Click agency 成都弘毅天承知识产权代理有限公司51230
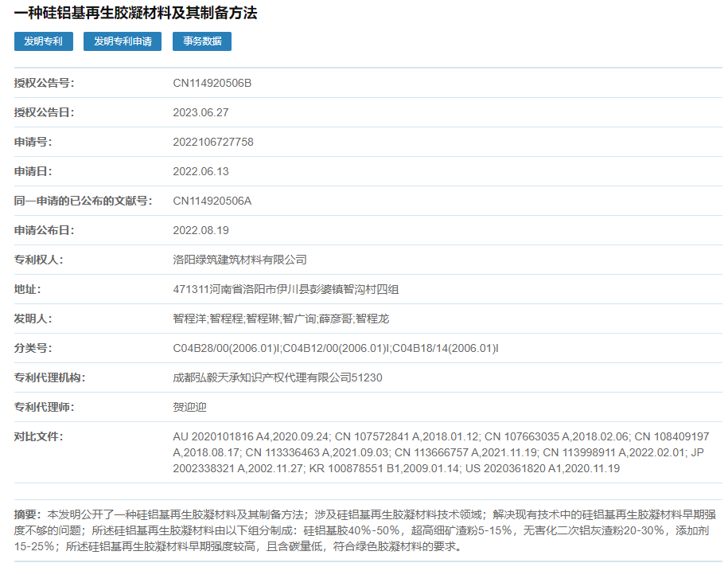This screenshot has height=563, width=728. click(277, 377)
